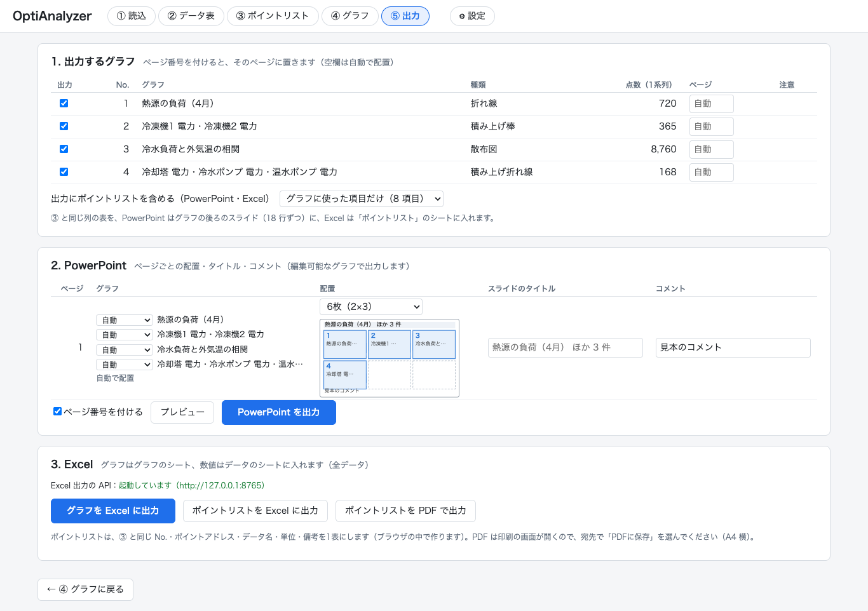This screenshot has height=611, width=868.
Task: Open the ④ グラフ tab
Action: point(350,16)
